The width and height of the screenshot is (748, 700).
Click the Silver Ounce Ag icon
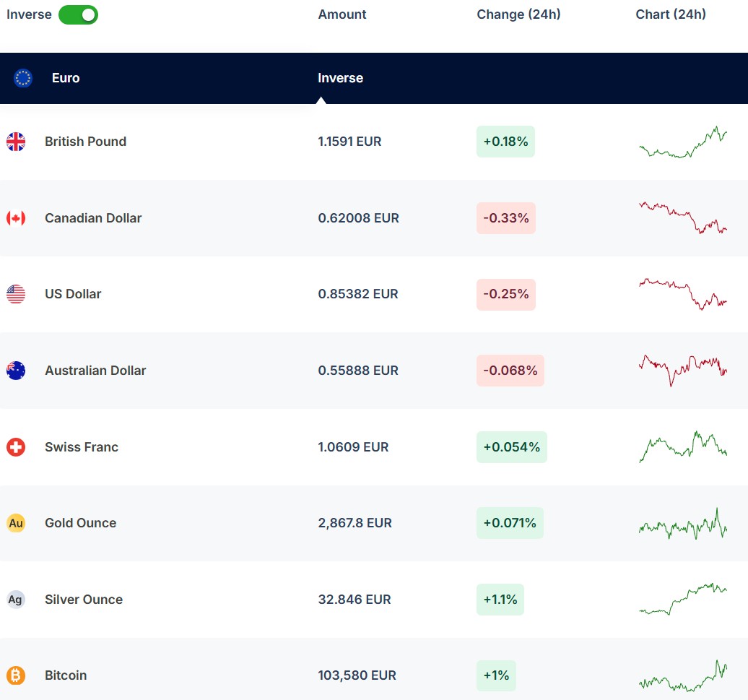click(16, 600)
